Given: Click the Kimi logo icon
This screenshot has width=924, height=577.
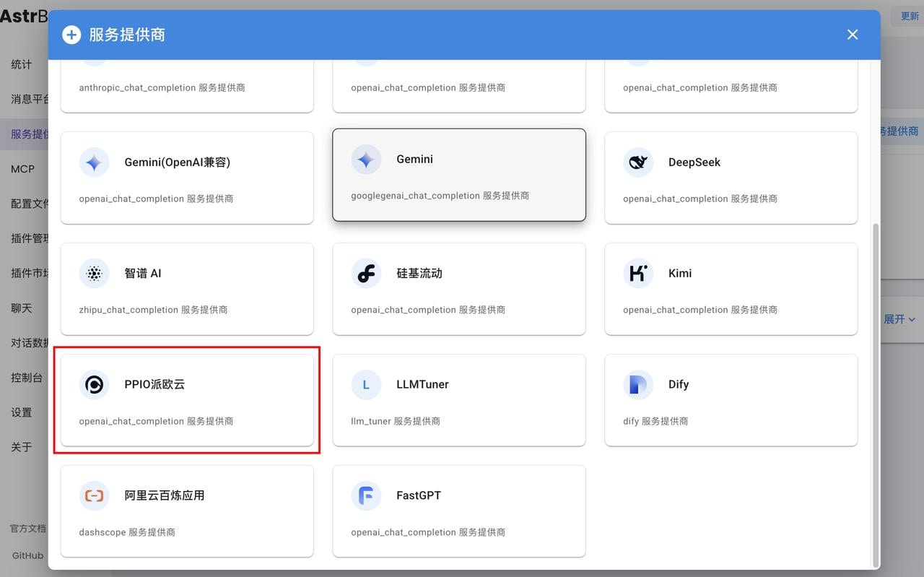Looking at the screenshot, I should (x=638, y=274).
